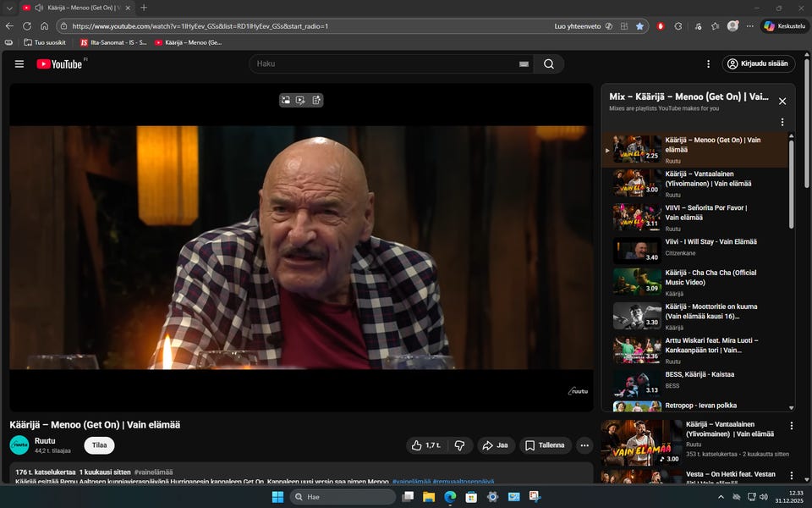Close the Mix playlist panel

pos(782,101)
